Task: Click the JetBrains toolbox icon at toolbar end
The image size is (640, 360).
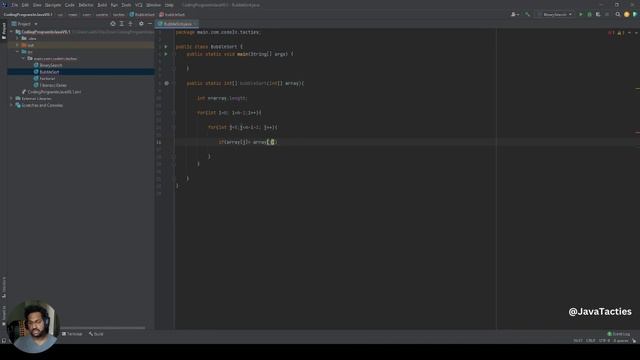Action: [x=635, y=14]
